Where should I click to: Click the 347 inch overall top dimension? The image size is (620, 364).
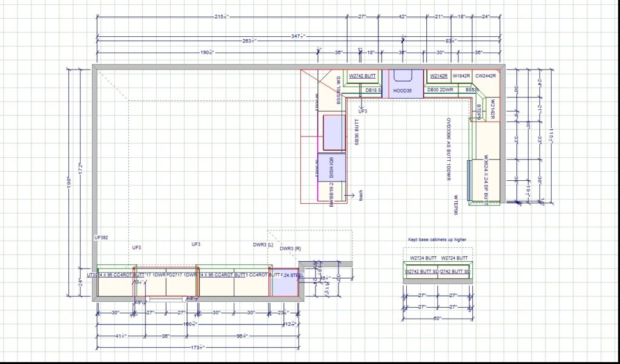coord(296,37)
